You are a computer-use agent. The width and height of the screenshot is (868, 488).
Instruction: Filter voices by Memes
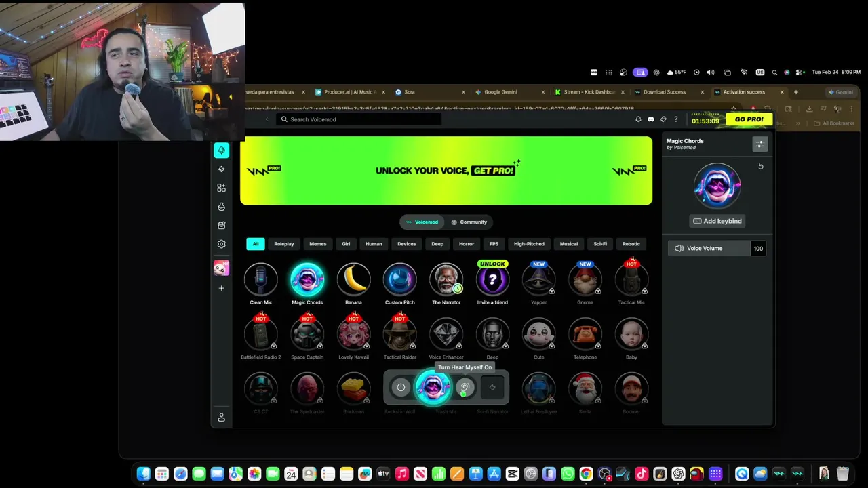318,244
